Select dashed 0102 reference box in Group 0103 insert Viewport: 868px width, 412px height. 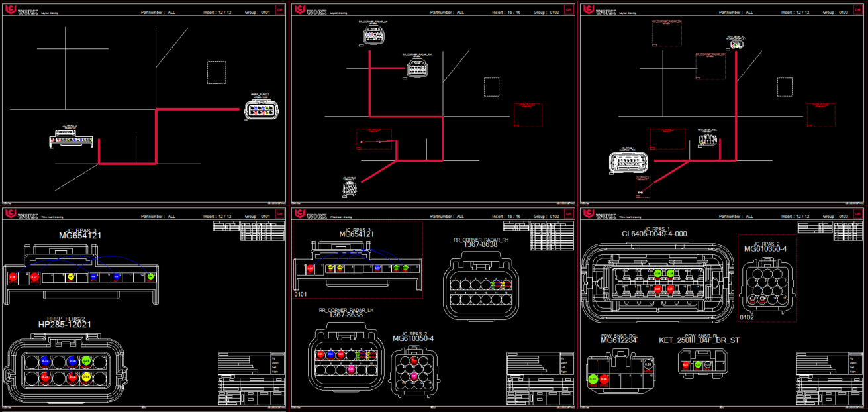pos(767,278)
